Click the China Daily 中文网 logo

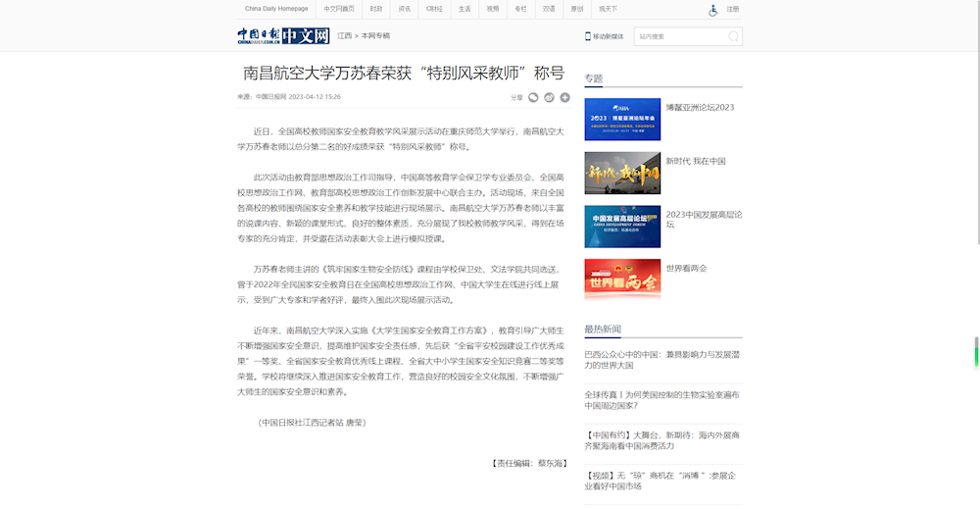tap(282, 36)
